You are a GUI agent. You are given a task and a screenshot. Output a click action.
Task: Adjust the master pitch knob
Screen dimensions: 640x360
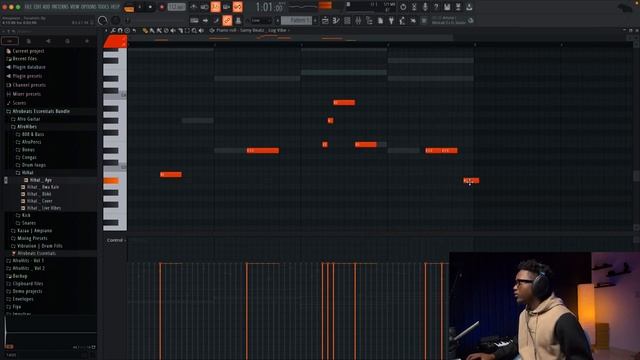(116, 20)
